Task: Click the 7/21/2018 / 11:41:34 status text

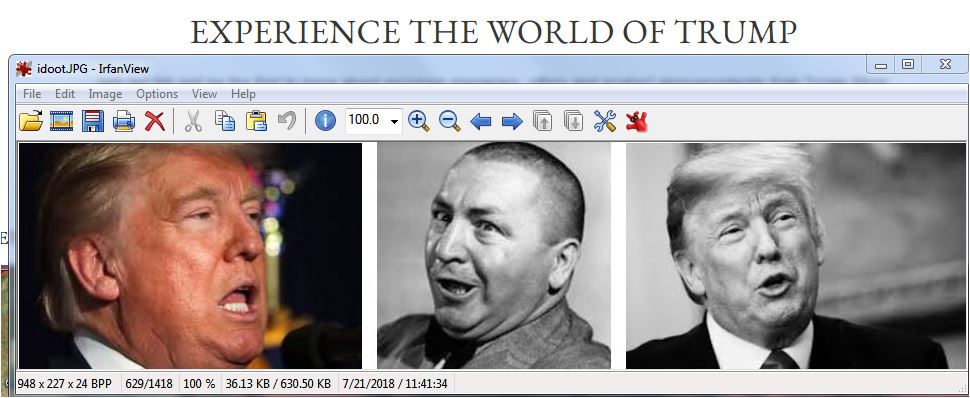Action: [395, 384]
